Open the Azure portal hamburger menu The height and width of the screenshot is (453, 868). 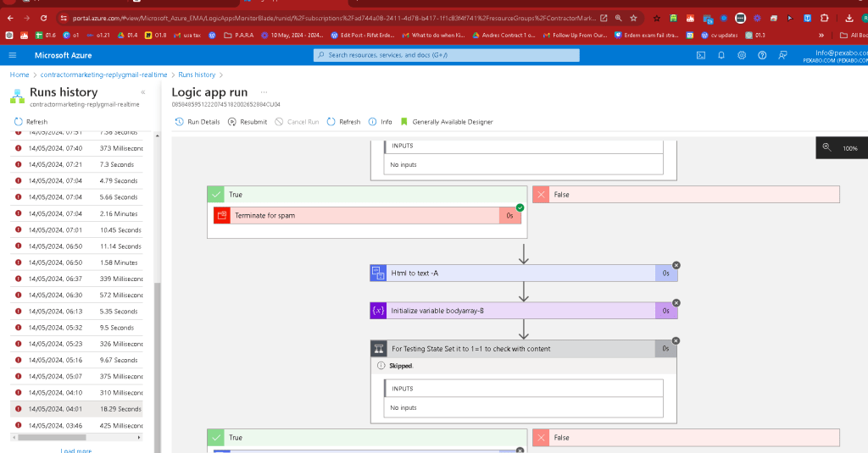(12, 55)
